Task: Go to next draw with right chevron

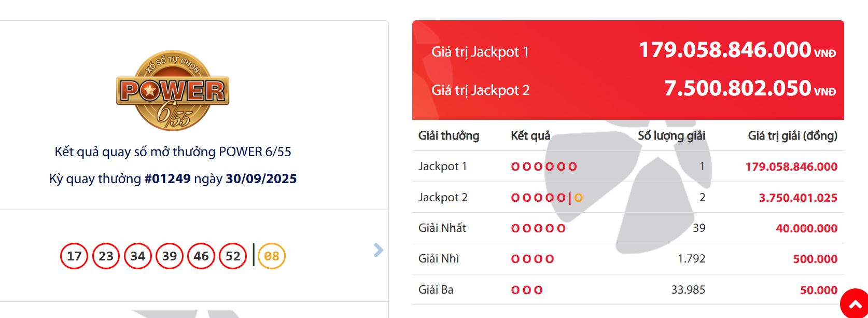Action: (379, 251)
